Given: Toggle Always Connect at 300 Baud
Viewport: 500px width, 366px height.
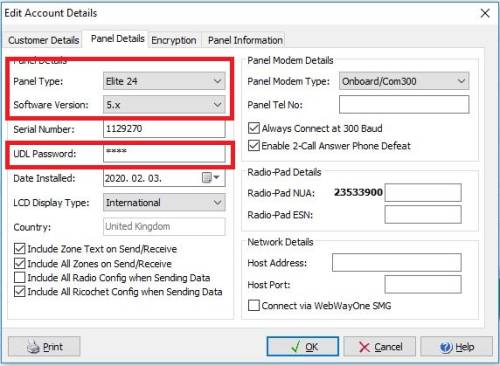Looking at the screenshot, I should pos(254,128).
